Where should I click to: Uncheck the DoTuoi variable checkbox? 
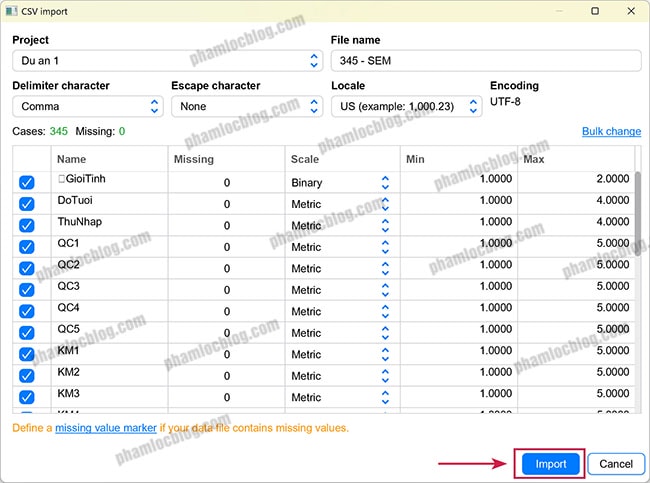(x=27, y=204)
